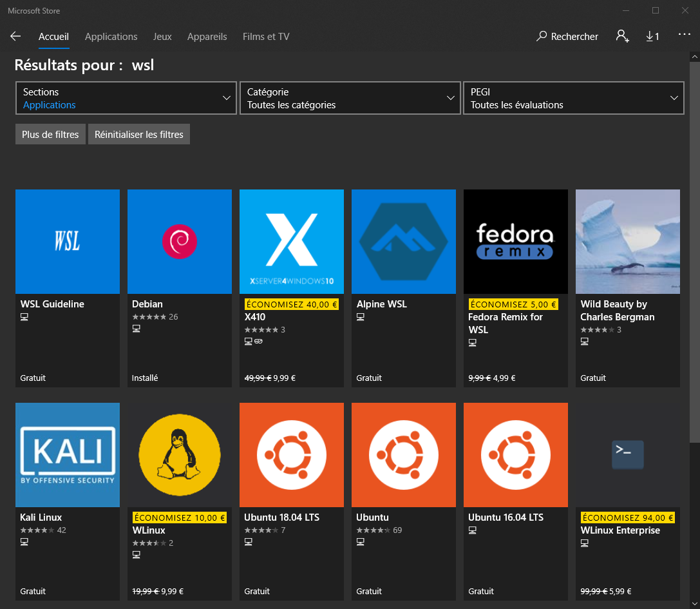
Task: Click the ÉCONOMISEZ 40,00 € badge on X410
Action: coord(292,304)
